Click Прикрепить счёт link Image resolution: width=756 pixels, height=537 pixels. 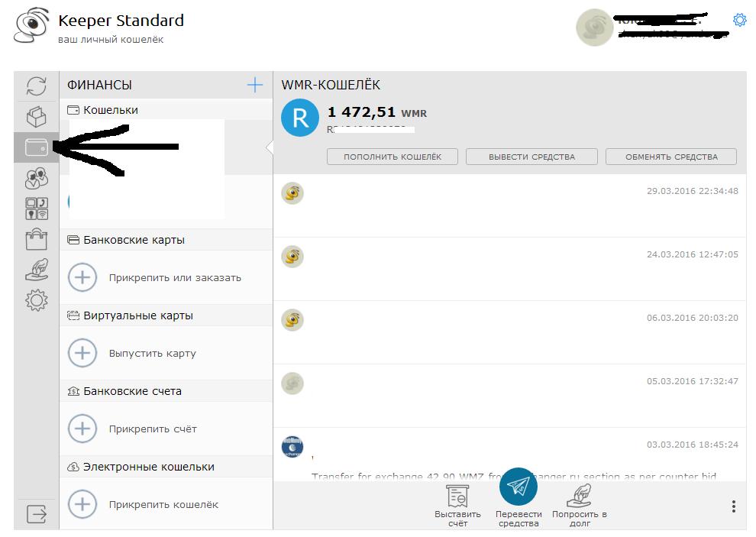(x=153, y=429)
